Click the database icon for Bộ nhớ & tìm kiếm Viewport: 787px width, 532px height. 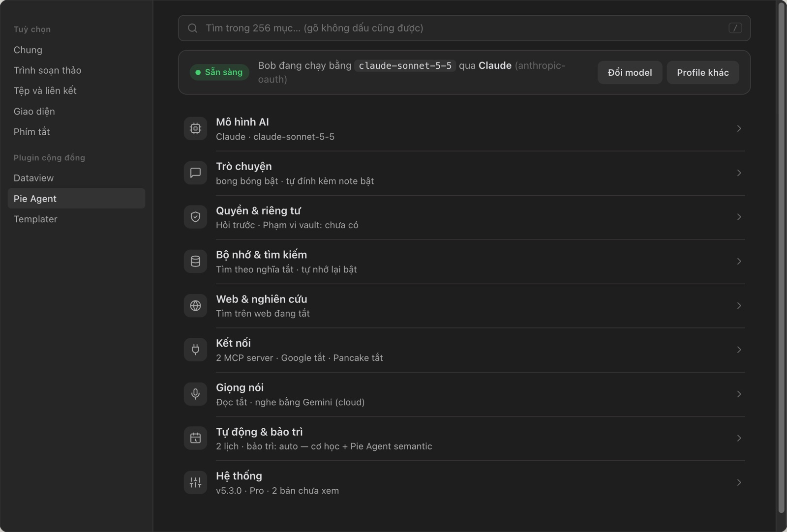coord(195,261)
